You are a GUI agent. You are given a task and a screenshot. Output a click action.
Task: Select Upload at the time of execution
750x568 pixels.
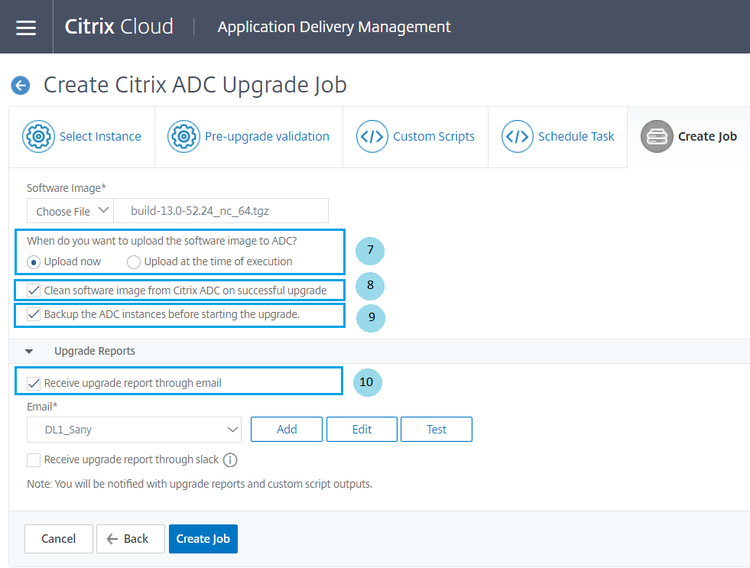tap(133, 262)
